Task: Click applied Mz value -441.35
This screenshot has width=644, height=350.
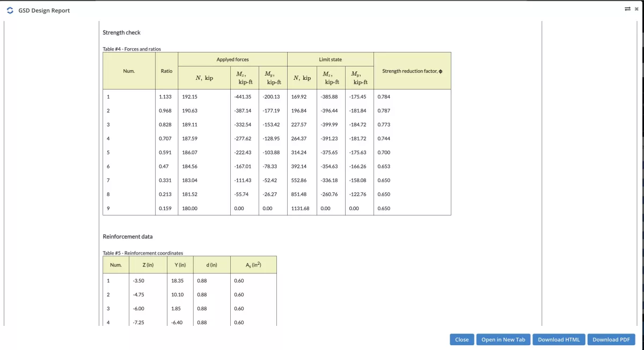Action: pyautogui.click(x=243, y=96)
